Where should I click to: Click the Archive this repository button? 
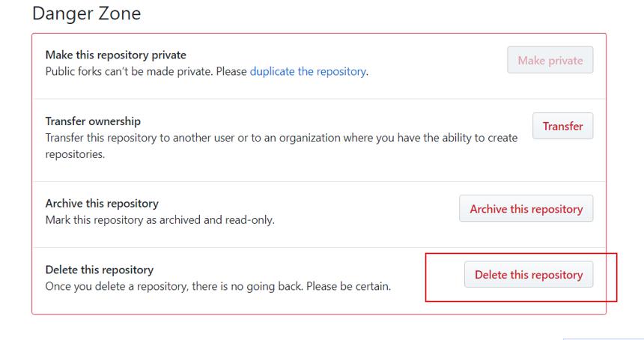point(526,209)
